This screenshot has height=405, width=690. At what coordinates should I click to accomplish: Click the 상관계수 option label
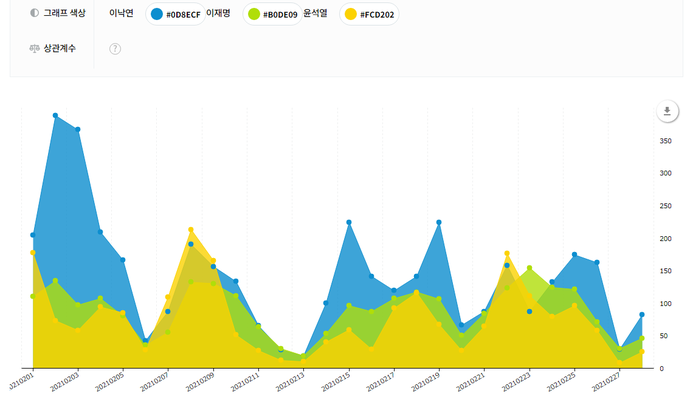pyautogui.click(x=60, y=49)
